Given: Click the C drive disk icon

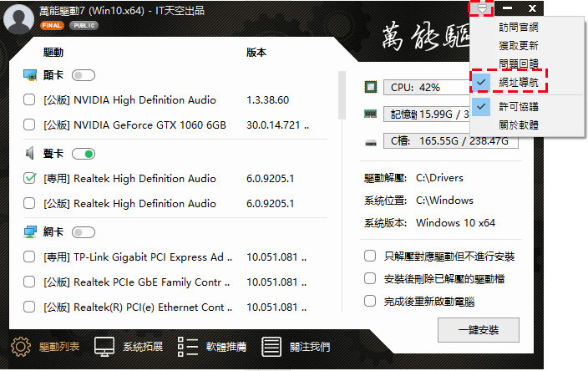Looking at the screenshot, I should [371, 142].
